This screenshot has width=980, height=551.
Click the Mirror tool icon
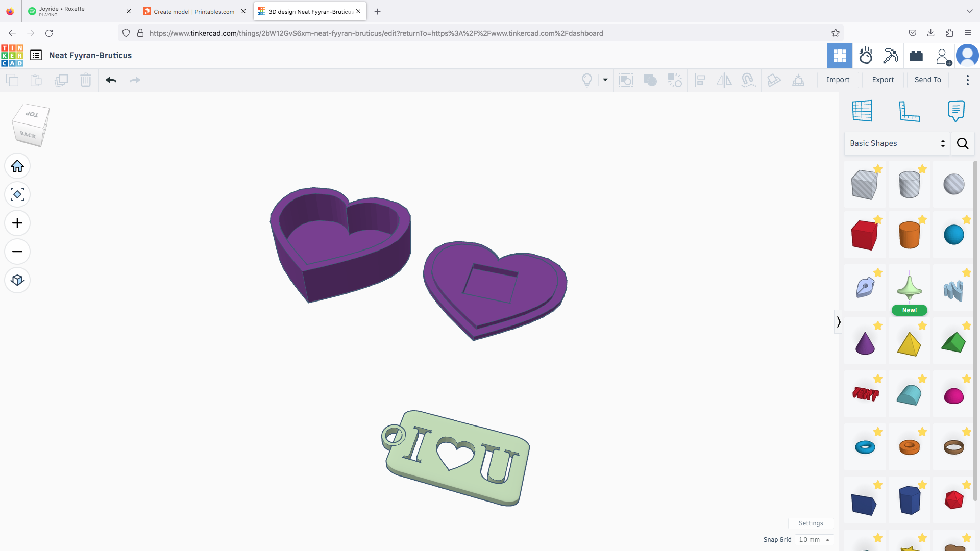pyautogui.click(x=724, y=80)
